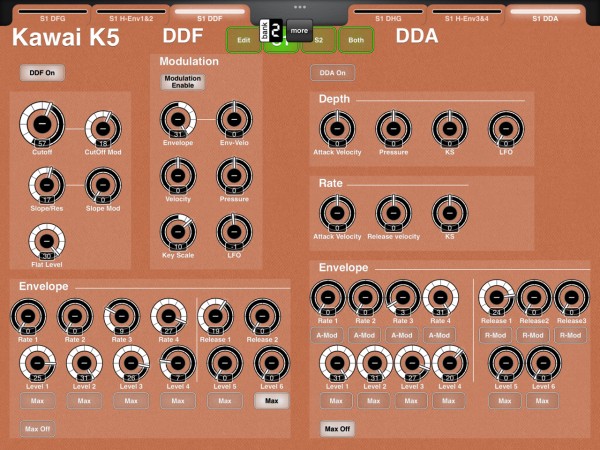This screenshot has width=600, height=450.
Task: Click the DDA envelope Rate 1 knob
Action: coord(328,298)
